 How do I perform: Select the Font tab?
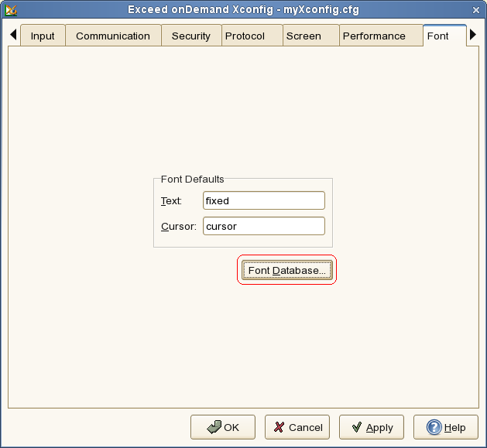437,36
